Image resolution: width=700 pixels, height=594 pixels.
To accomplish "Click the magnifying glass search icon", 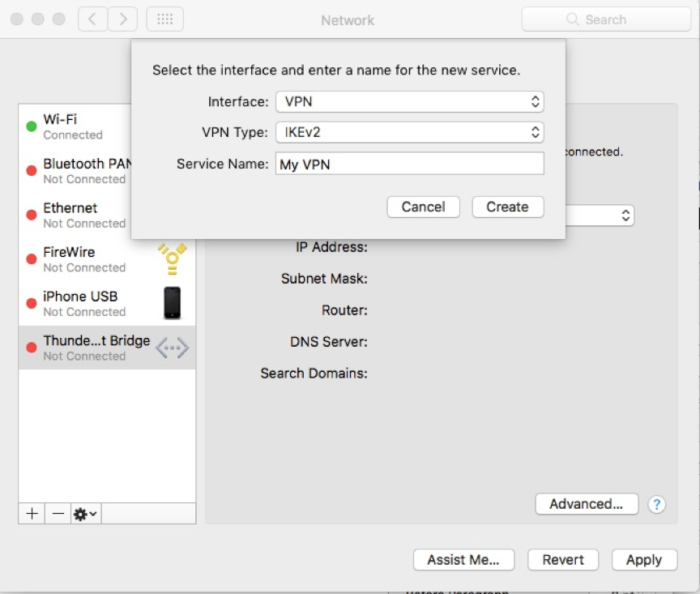I will coord(572,19).
